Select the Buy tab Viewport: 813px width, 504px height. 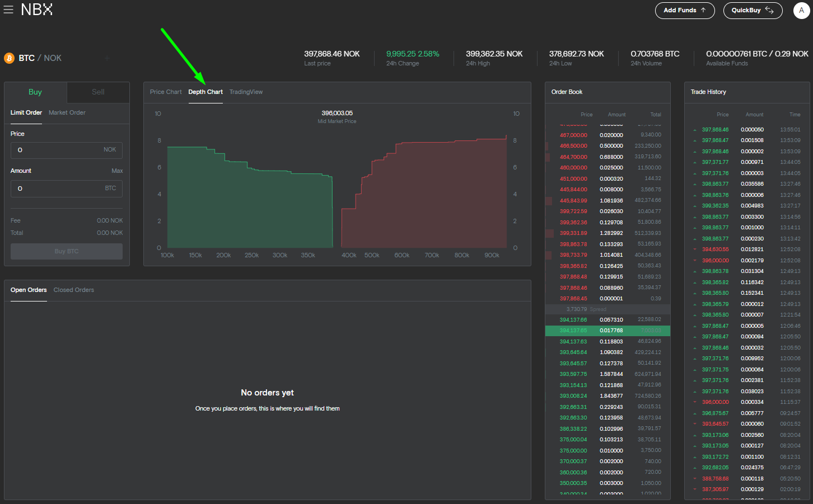[35, 92]
